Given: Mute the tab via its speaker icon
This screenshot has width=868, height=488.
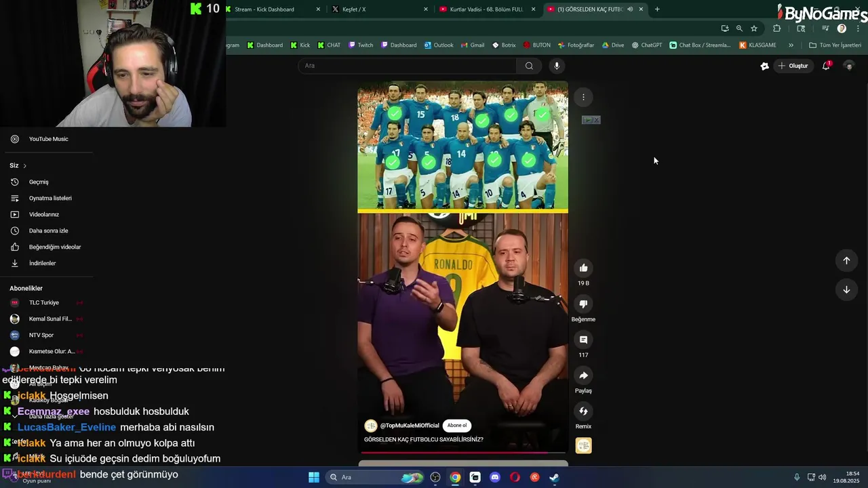Looking at the screenshot, I should pos(630,9).
